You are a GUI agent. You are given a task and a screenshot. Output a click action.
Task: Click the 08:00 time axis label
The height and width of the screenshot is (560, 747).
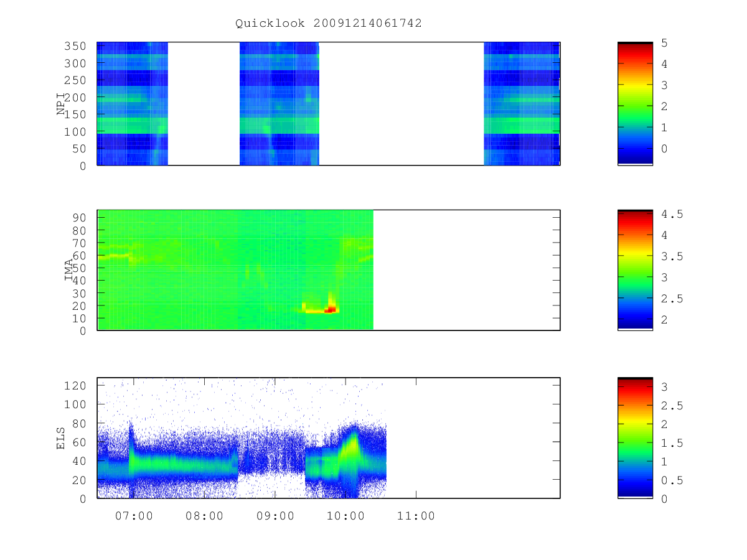coord(204,516)
